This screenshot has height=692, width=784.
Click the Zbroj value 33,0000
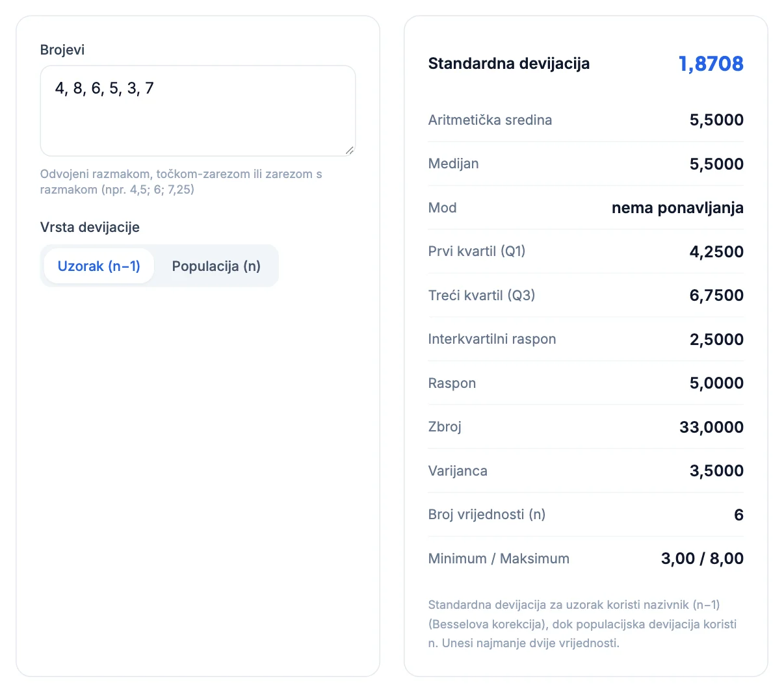tap(711, 427)
